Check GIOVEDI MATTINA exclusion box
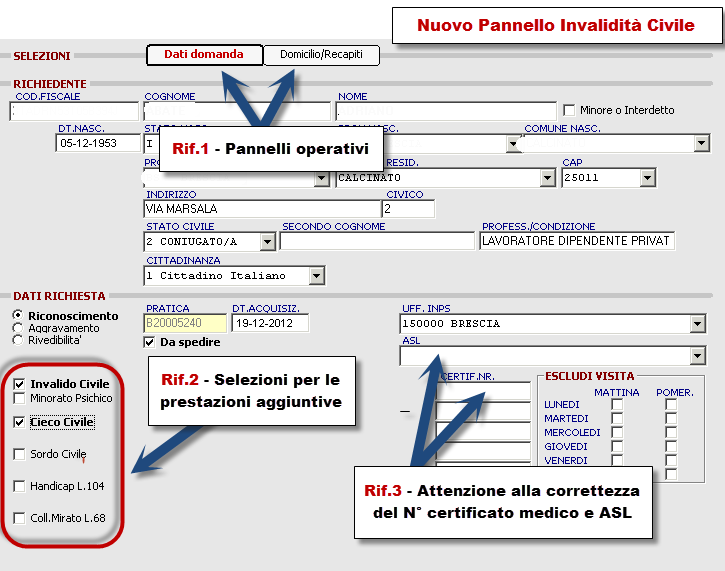725x571 pixels. 617,446
